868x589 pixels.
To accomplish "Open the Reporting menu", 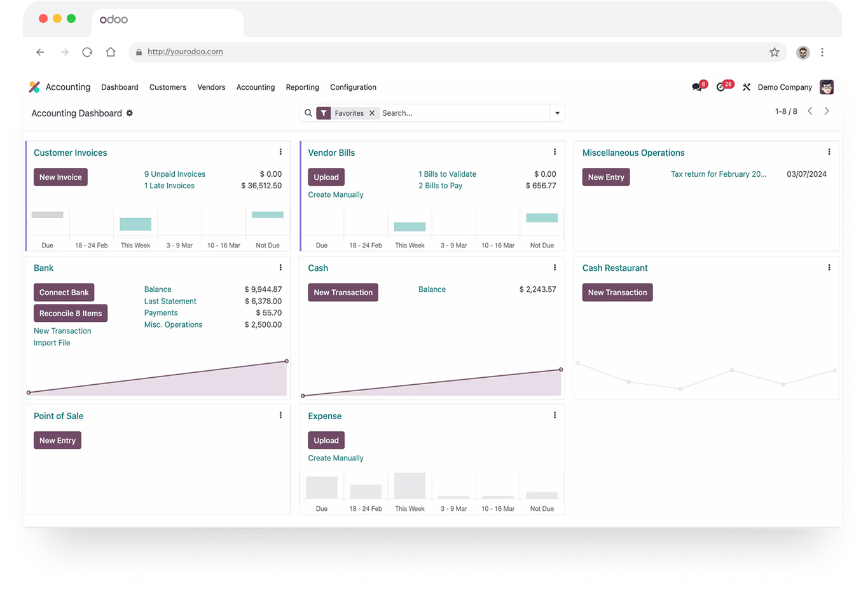I will [302, 87].
